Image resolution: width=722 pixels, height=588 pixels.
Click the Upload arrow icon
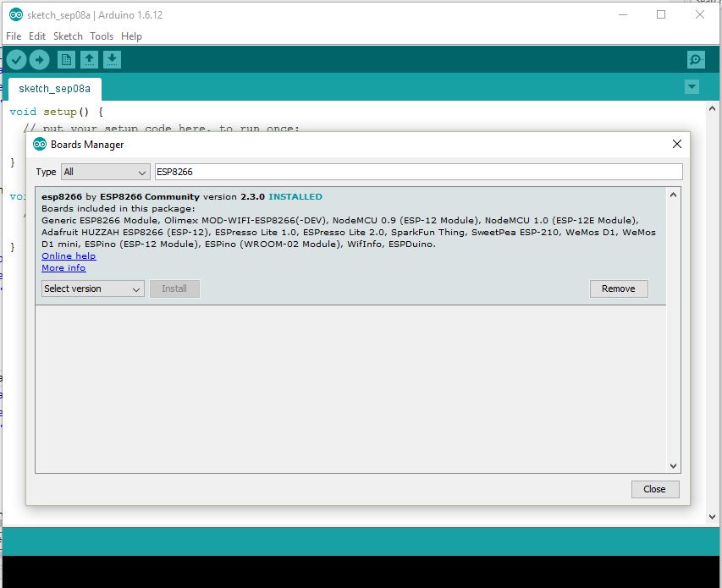click(40, 59)
